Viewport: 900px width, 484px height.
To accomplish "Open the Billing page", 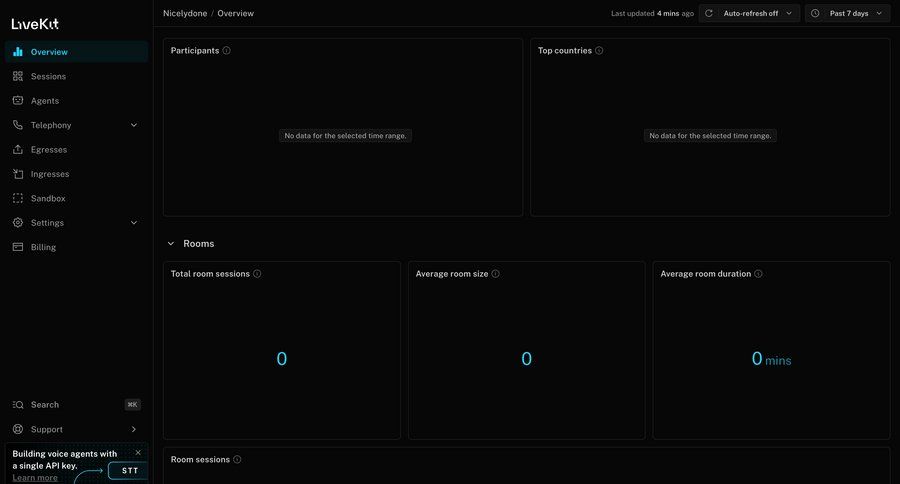I will (76, 247).
